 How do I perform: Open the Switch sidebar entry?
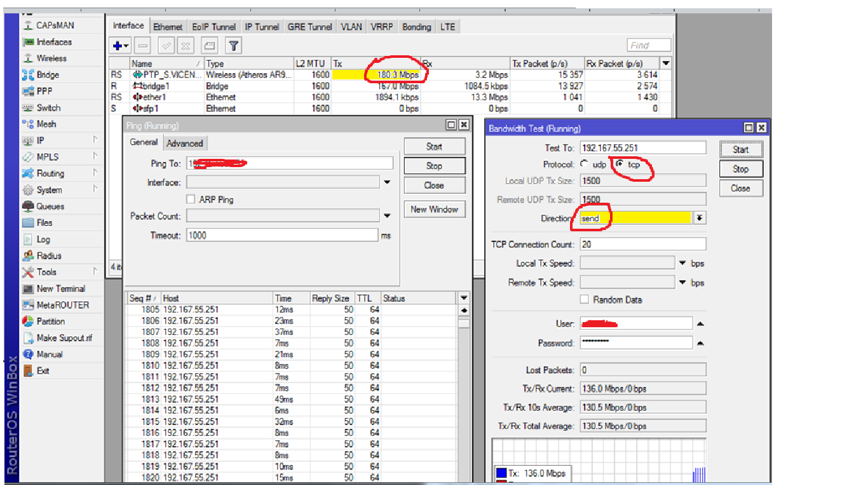[x=48, y=108]
